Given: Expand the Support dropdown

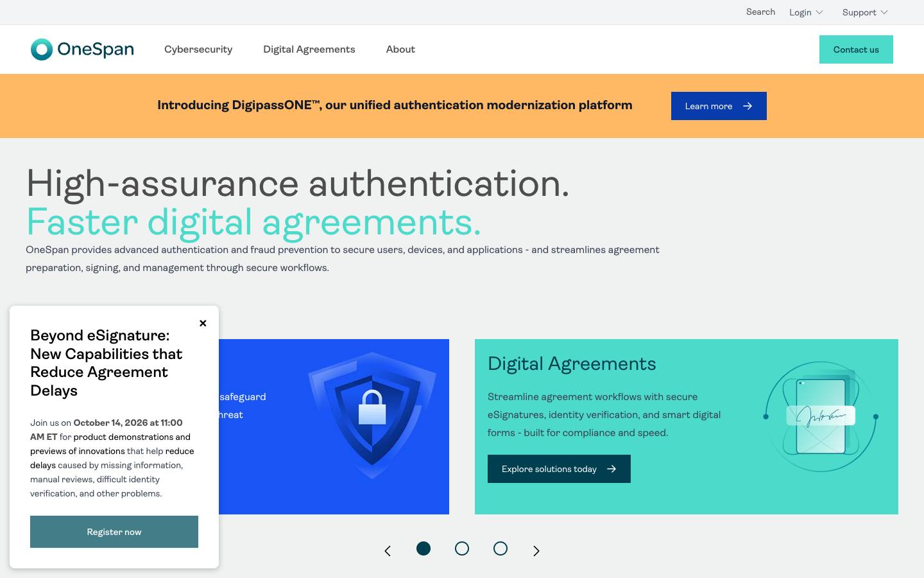Looking at the screenshot, I should coord(865,12).
